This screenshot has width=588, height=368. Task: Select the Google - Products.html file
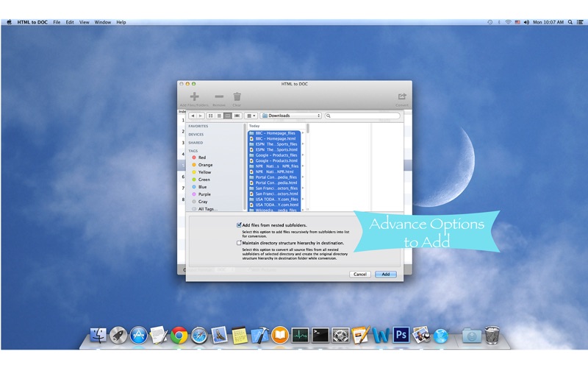coord(274,160)
